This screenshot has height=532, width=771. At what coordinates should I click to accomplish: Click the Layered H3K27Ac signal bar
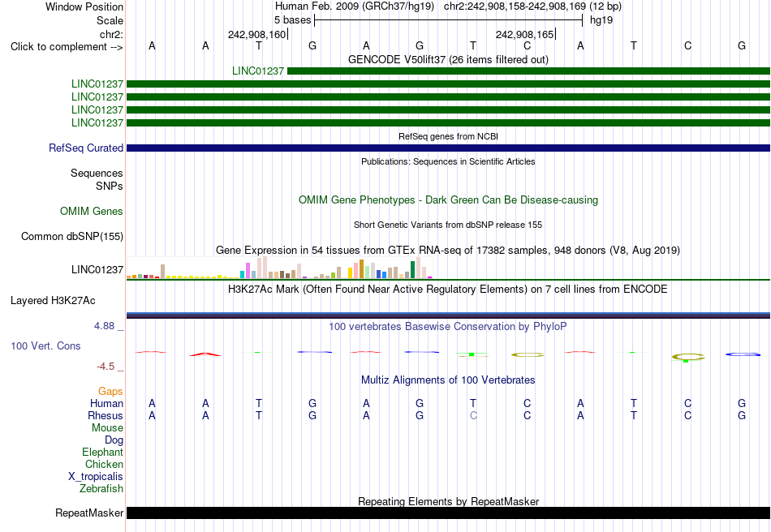pos(448,315)
